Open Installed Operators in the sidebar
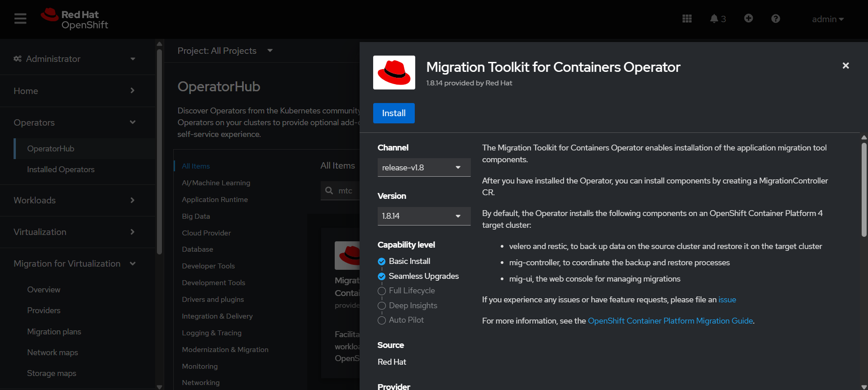868x390 pixels. pos(61,169)
